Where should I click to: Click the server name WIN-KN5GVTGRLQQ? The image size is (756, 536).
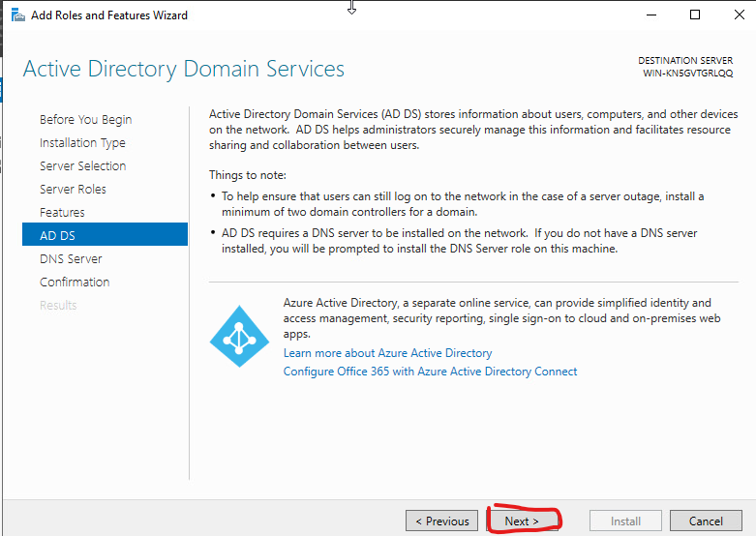[x=687, y=74]
